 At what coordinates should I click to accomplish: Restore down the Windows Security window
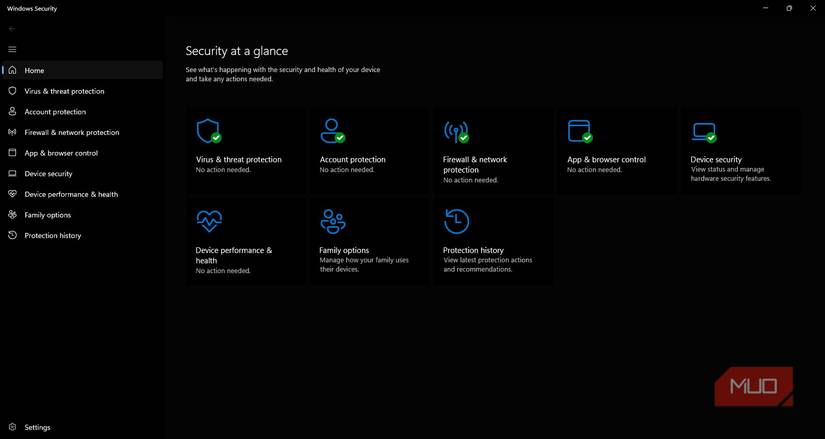pos(789,8)
